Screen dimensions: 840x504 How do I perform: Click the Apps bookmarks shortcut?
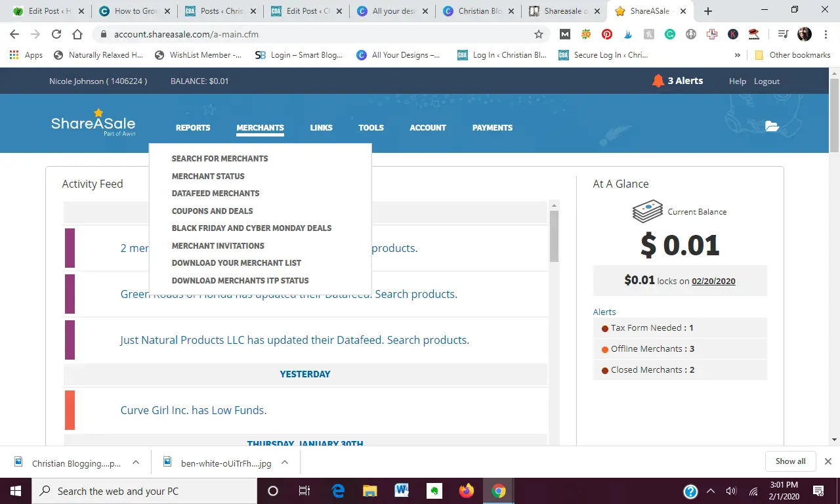coord(26,55)
